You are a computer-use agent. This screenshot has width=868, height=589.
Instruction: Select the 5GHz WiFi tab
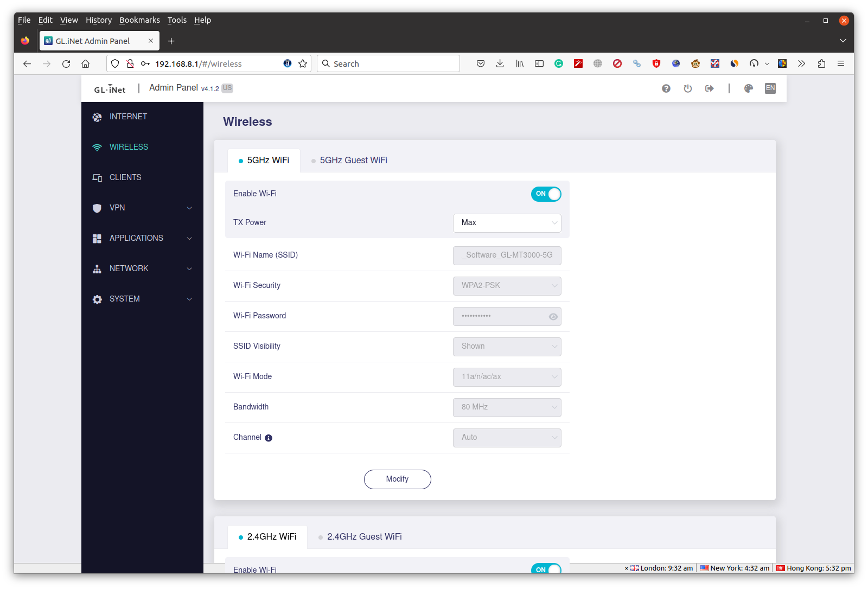(x=264, y=161)
